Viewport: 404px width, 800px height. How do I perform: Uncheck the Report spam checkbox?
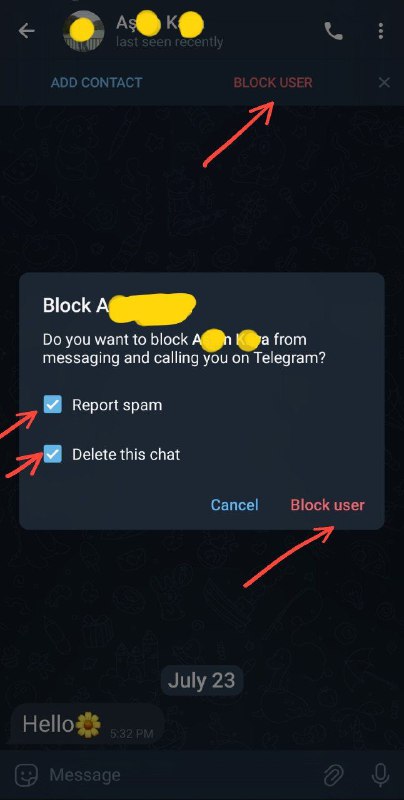(x=53, y=405)
